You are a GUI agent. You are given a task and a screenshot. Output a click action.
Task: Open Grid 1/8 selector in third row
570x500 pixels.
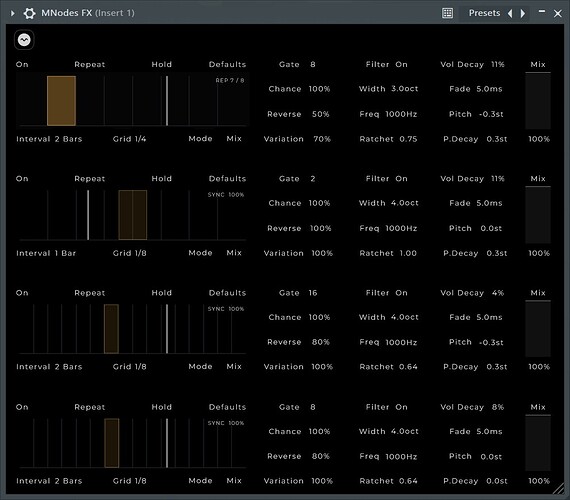pyautogui.click(x=129, y=367)
